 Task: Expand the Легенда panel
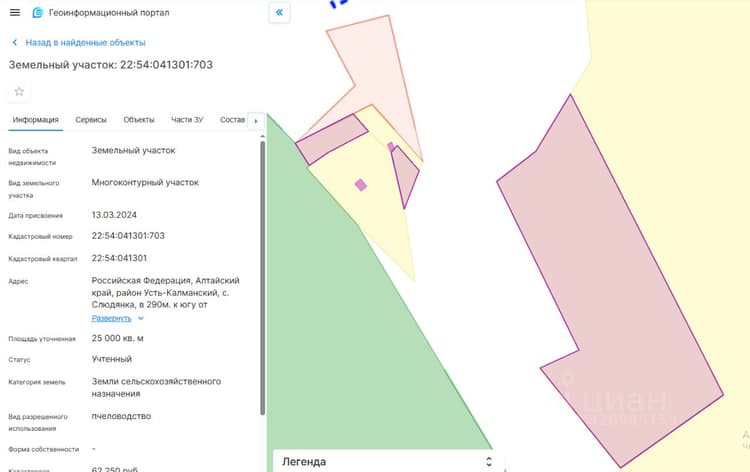pos(488,461)
